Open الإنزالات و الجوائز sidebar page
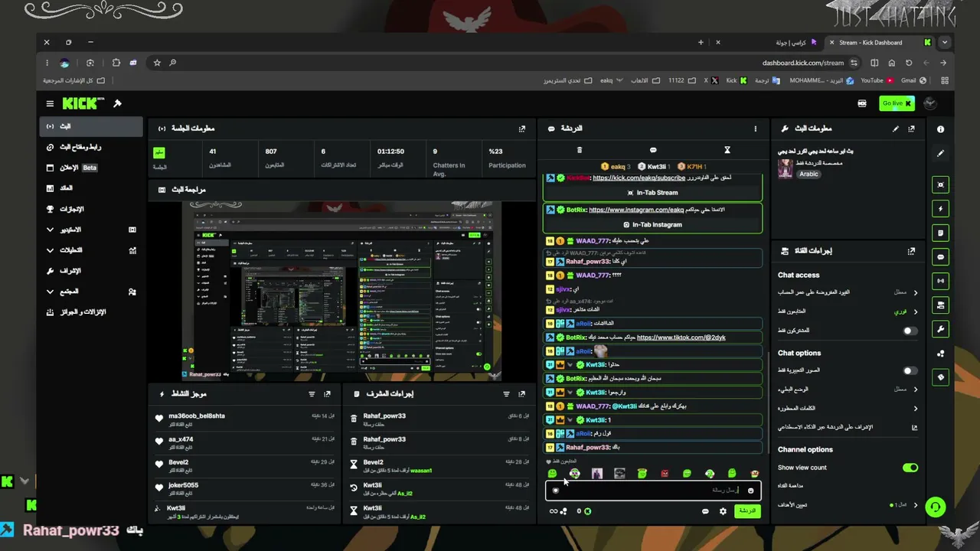This screenshot has width=980, height=551. [92, 312]
